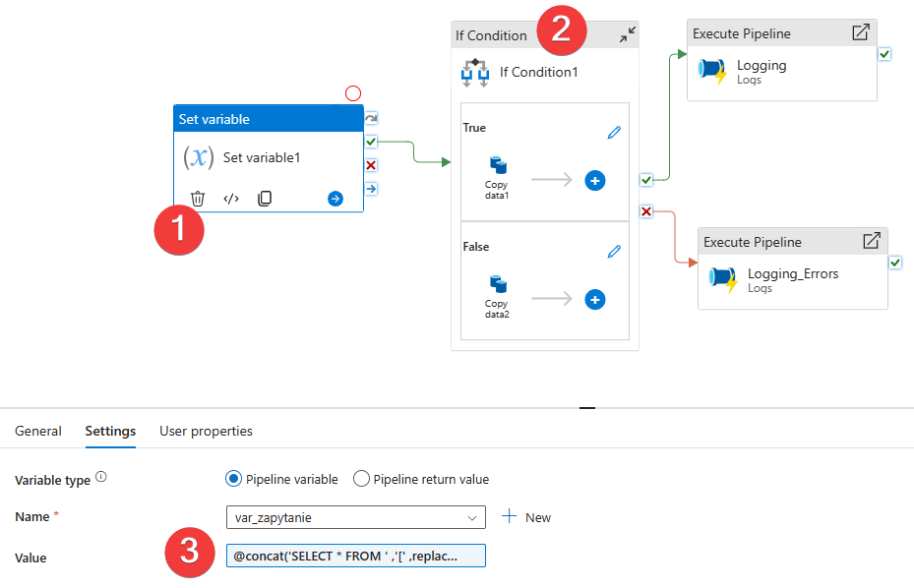
Task: Open Logging_Errors pipeline externally
Action: tap(871, 241)
